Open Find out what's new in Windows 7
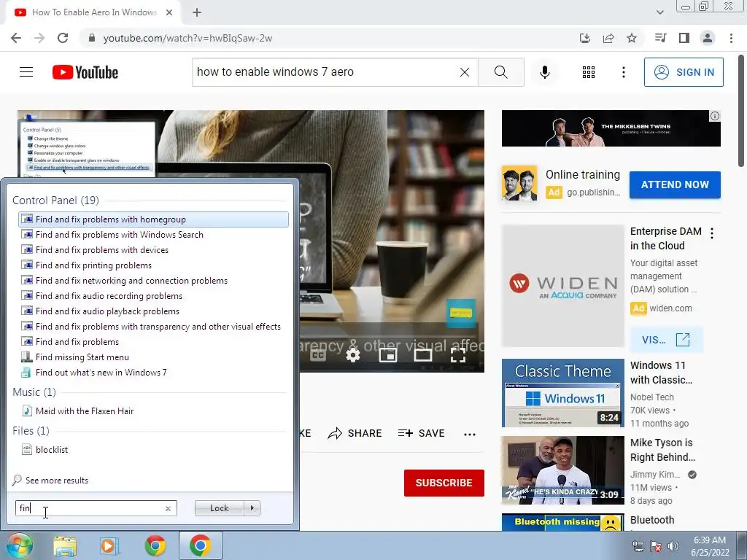This screenshot has width=747, height=560. (153, 373)
